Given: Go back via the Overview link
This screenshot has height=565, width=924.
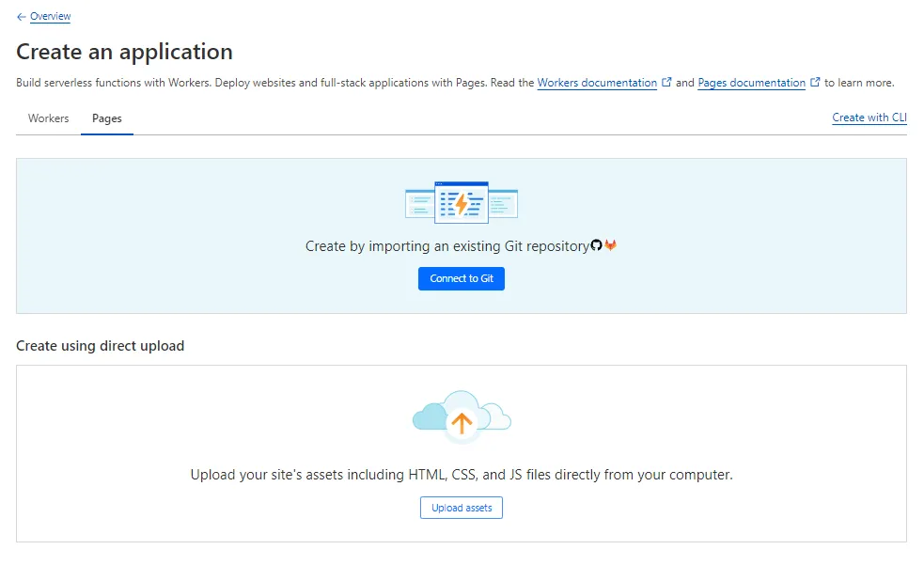Looking at the screenshot, I should point(50,17).
